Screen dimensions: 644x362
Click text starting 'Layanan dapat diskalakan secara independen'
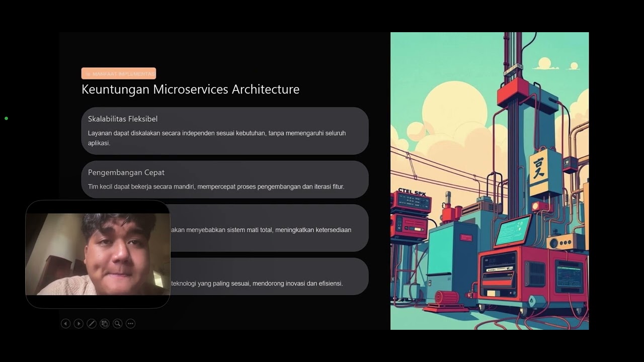point(217,138)
